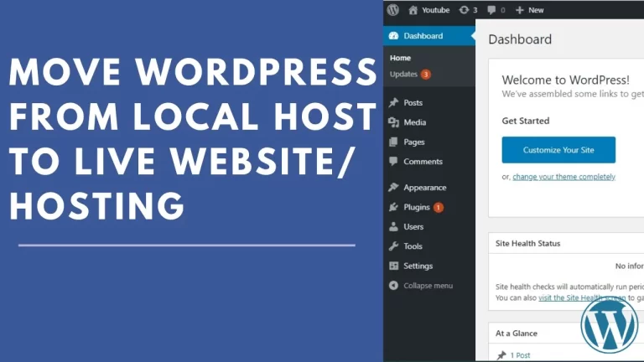The height and width of the screenshot is (362, 644).
Task: Open the 1 Post link
Action: [x=520, y=355]
